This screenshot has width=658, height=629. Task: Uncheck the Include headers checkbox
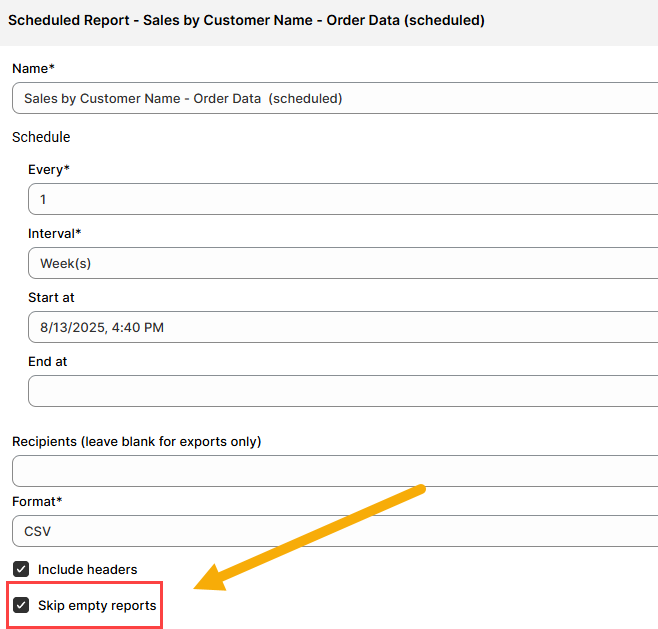21,569
